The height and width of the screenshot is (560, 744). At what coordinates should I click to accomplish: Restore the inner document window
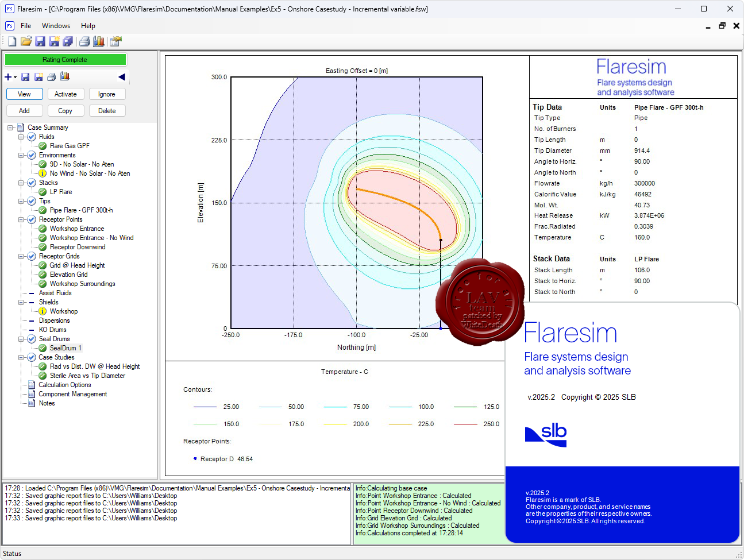click(x=722, y=26)
